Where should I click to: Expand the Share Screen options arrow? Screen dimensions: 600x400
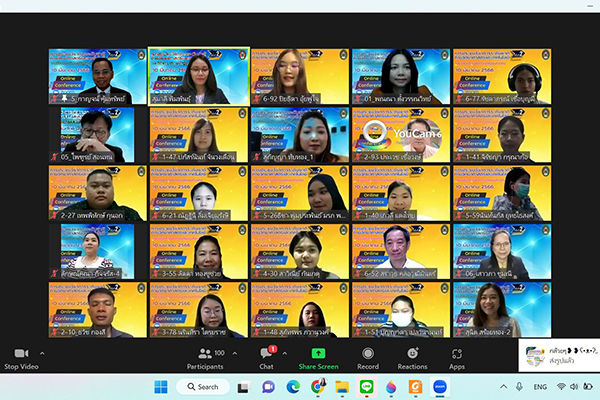[343, 353]
